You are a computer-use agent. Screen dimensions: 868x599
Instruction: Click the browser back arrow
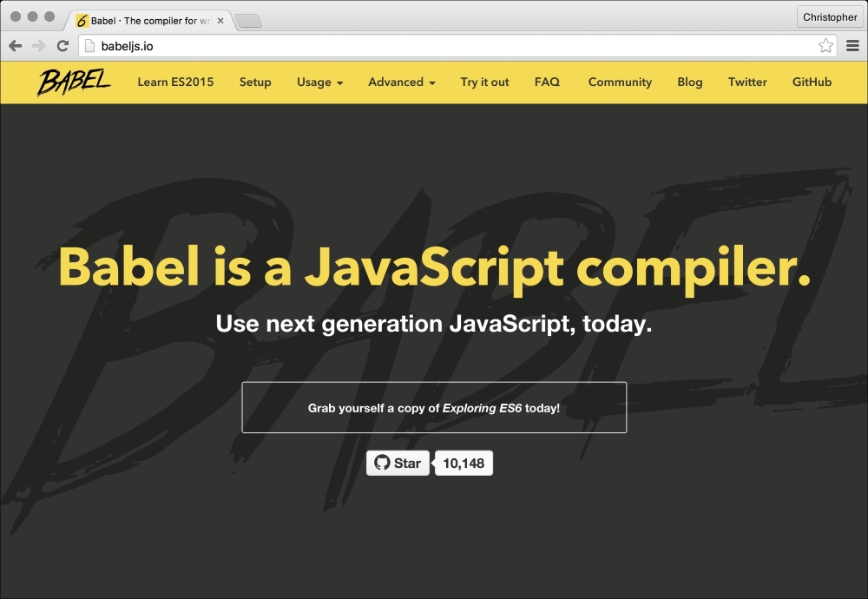16,46
